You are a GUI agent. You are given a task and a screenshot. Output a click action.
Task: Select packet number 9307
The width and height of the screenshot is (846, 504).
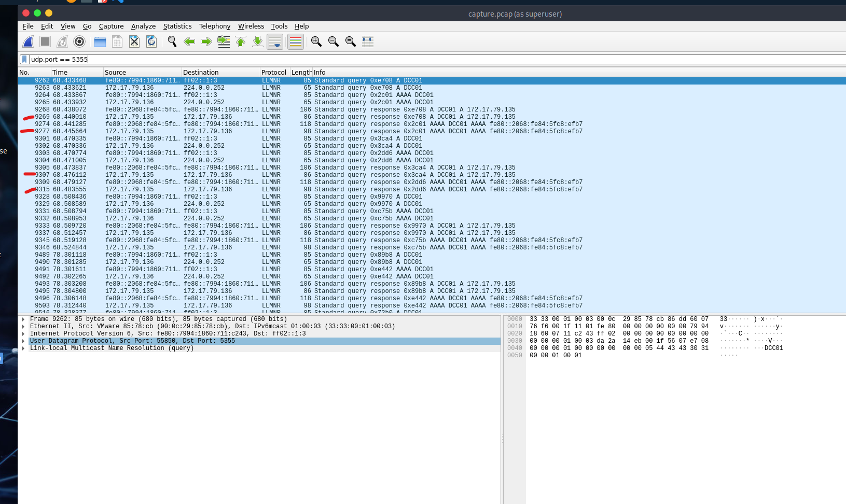(432, 175)
